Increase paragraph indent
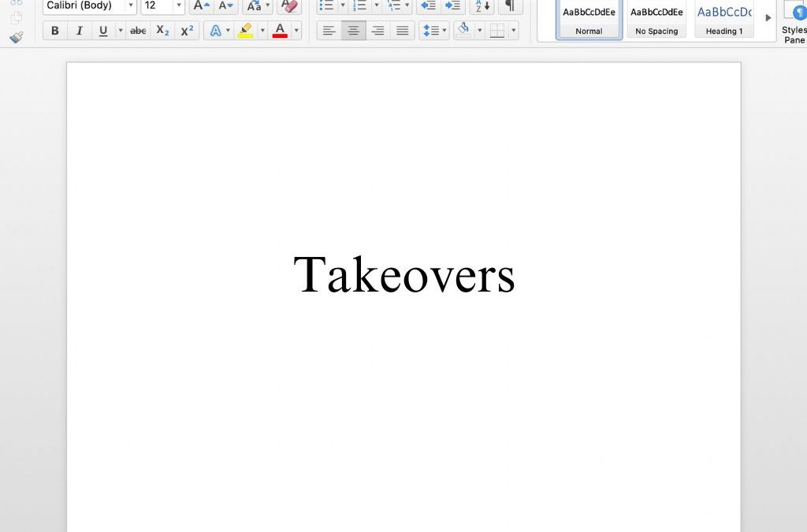 pos(453,6)
